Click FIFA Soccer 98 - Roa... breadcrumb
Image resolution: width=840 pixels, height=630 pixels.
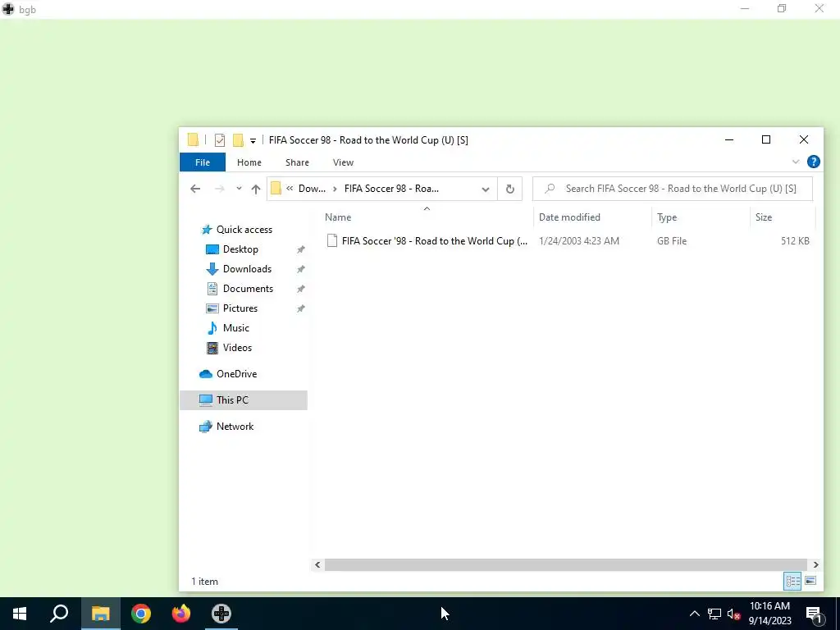point(391,189)
